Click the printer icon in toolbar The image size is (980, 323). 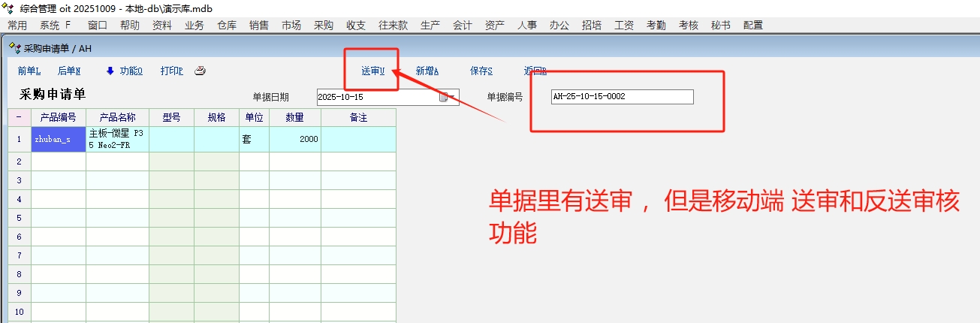tap(200, 71)
